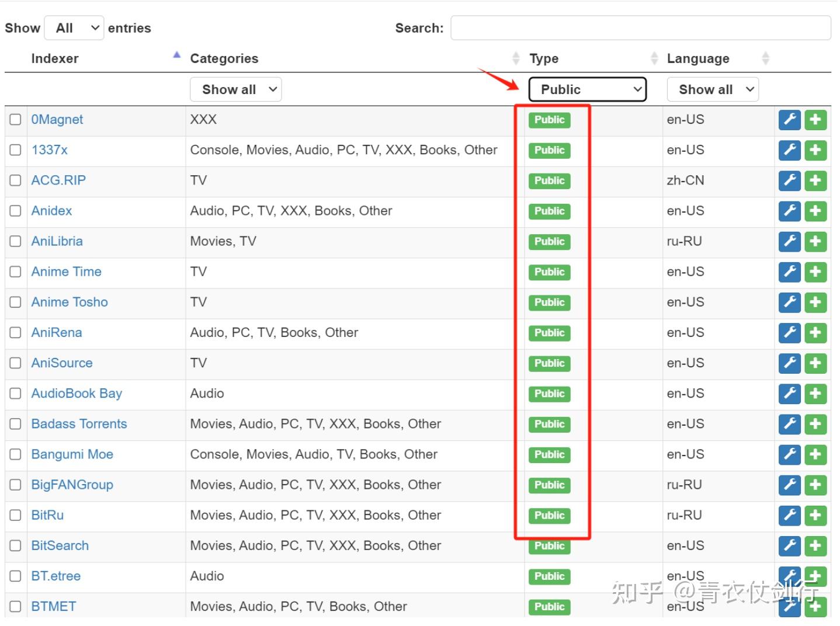Select the 1337x row checkbox
Viewport: 840px width, 626px height.
(x=15, y=150)
